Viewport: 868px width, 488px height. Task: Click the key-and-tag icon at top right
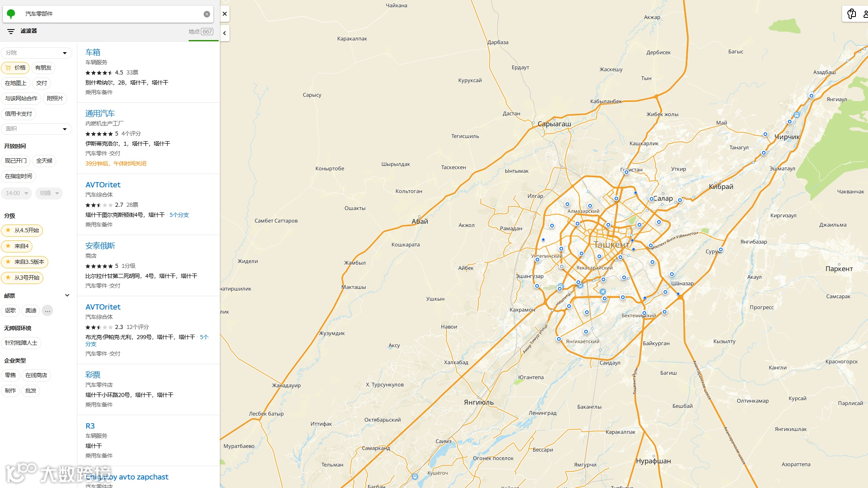(x=851, y=14)
